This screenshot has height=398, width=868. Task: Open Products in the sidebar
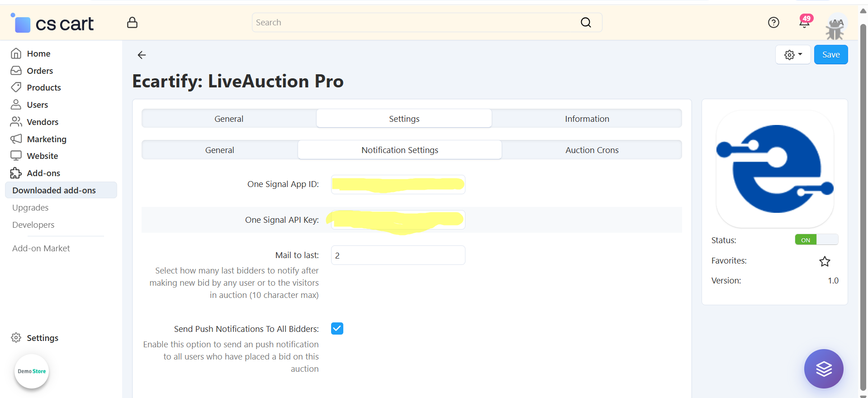[x=43, y=87]
